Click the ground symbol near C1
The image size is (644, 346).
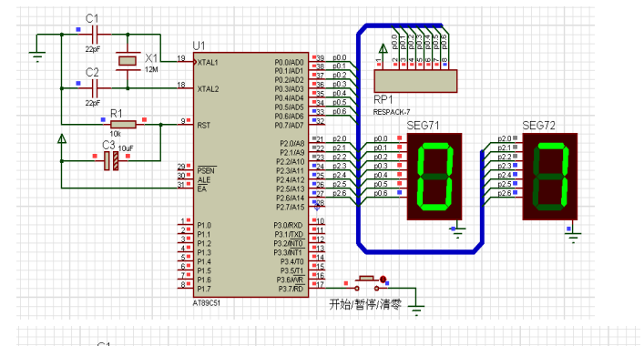point(37,56)
